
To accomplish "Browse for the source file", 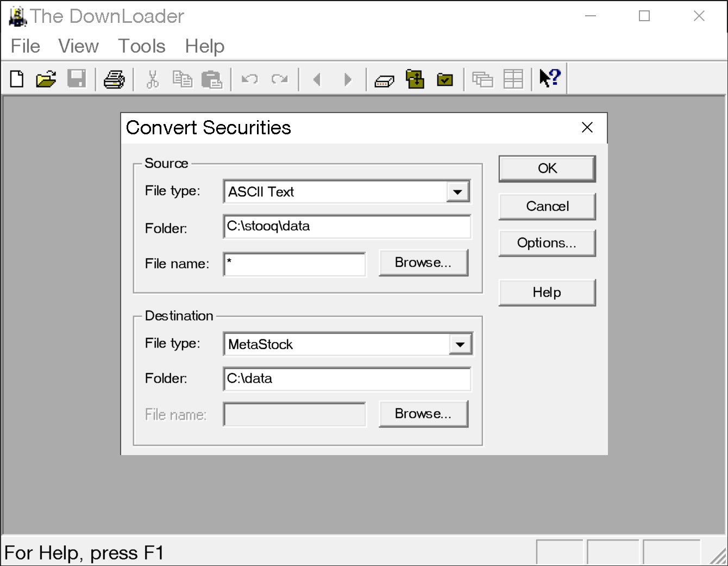I will click(x=423, y=263).
